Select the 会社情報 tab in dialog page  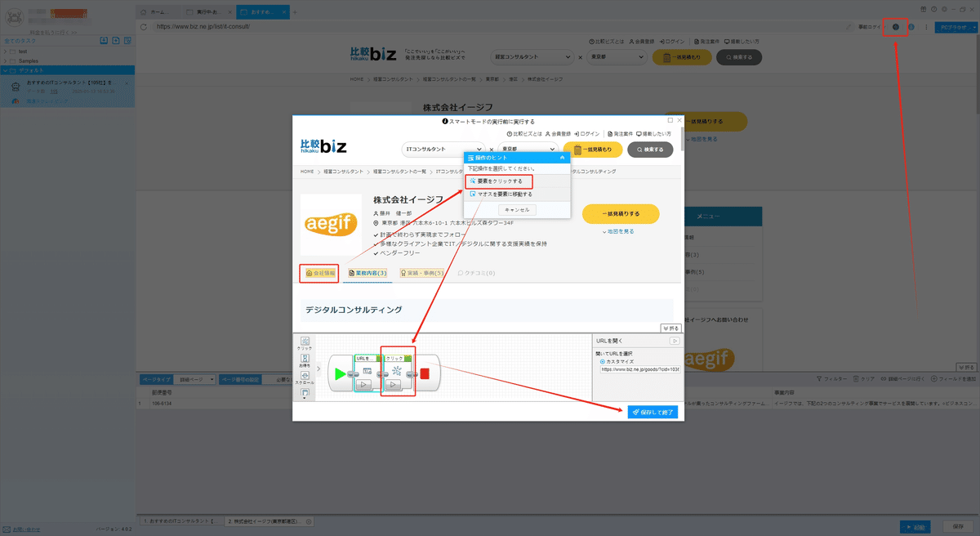coord(319,273)
